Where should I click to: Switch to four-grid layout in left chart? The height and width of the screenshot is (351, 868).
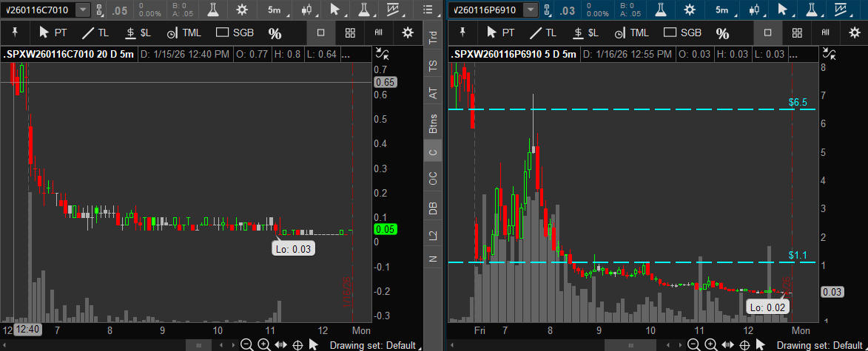pos(351,33)
